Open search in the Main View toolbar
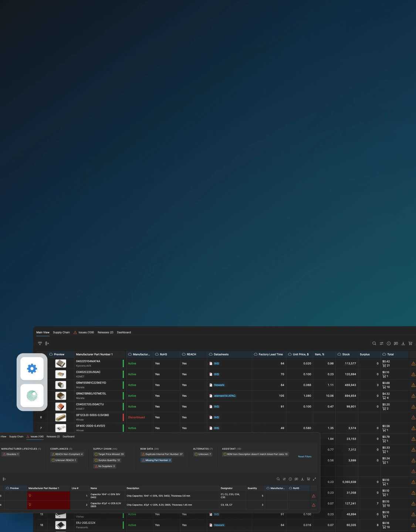 374,344
